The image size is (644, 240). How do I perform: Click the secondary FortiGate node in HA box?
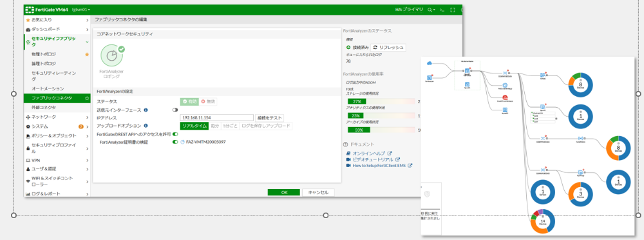468,85
